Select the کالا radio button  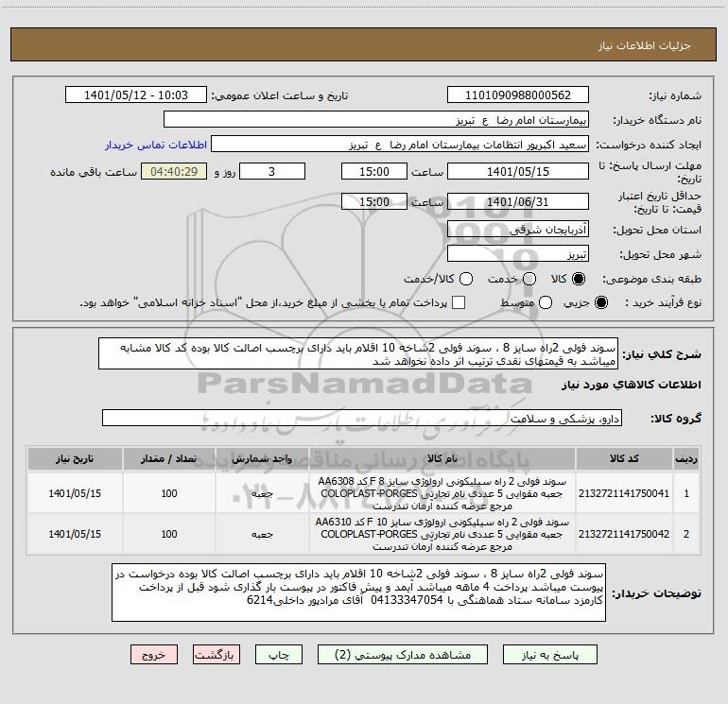(x=579, y=279)
